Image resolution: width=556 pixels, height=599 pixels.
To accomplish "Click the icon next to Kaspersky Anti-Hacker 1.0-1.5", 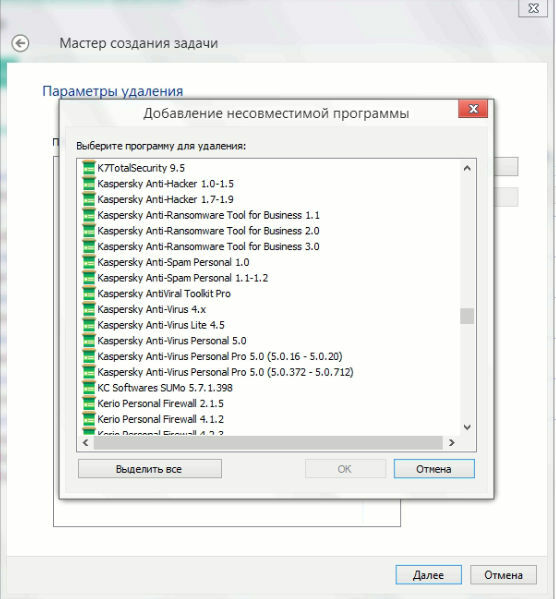I will tap(89, 184).
